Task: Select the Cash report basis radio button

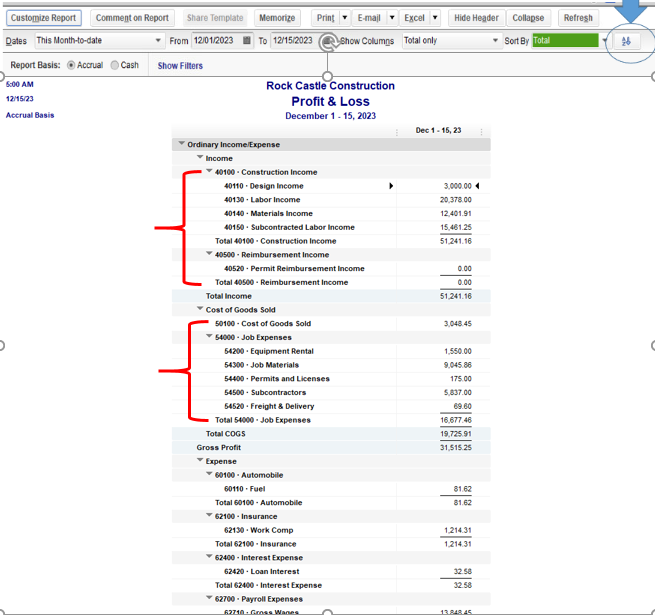Action: (x=114, y=65)
